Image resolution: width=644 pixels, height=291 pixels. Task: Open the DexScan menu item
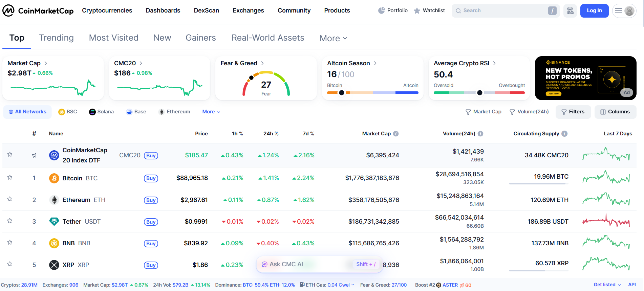tap(206, 10)
